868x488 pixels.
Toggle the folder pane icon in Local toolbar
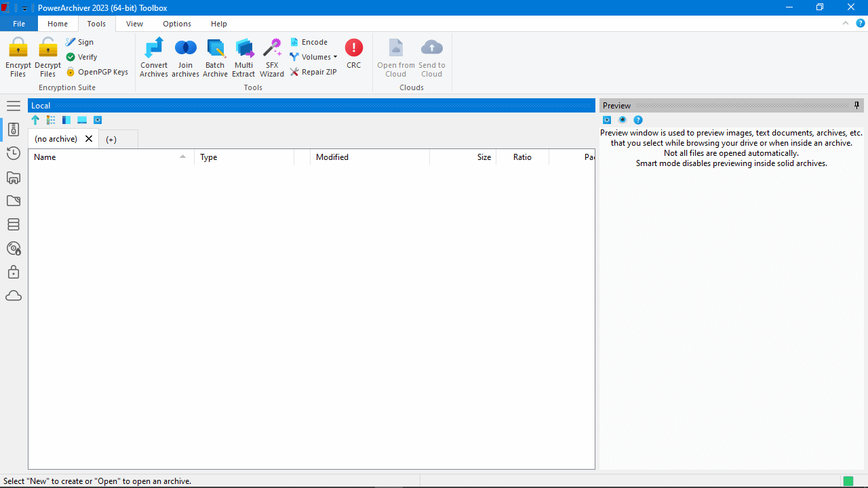(x=66, y=120)
